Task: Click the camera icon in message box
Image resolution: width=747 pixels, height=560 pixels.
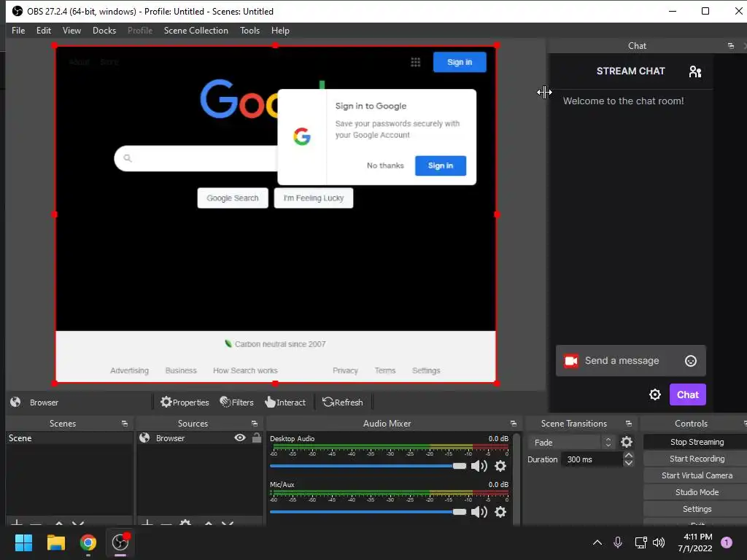Action: (570, 361)
